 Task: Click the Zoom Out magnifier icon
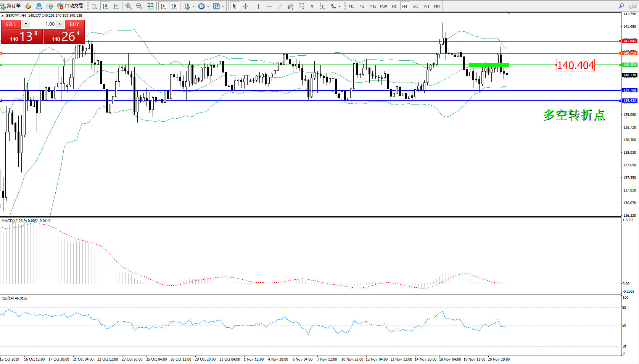[139, 6]
